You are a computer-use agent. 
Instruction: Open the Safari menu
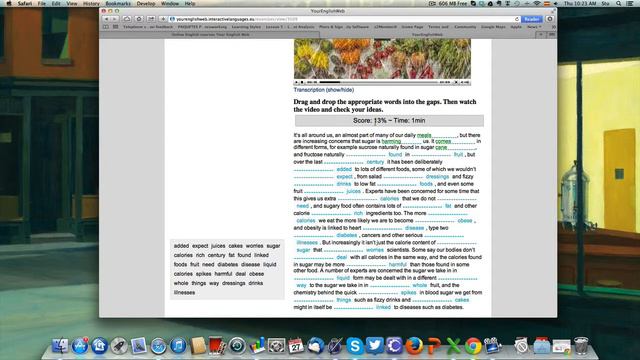25,3
